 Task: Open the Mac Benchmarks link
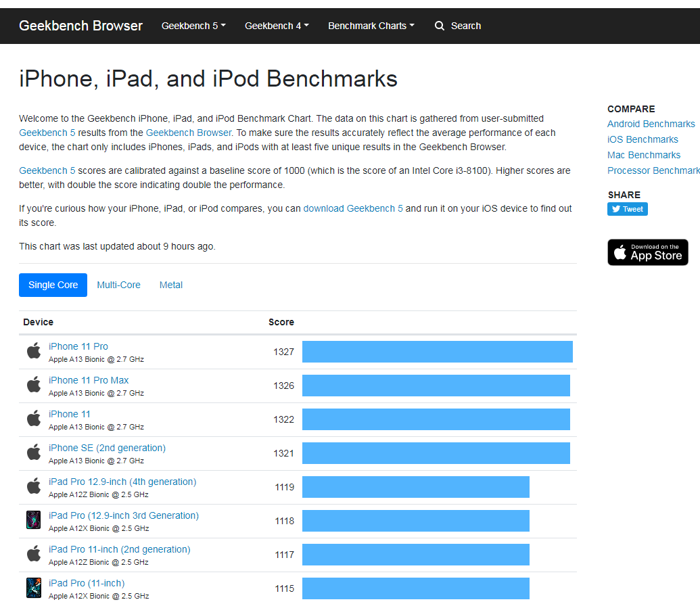click(643, 155)
